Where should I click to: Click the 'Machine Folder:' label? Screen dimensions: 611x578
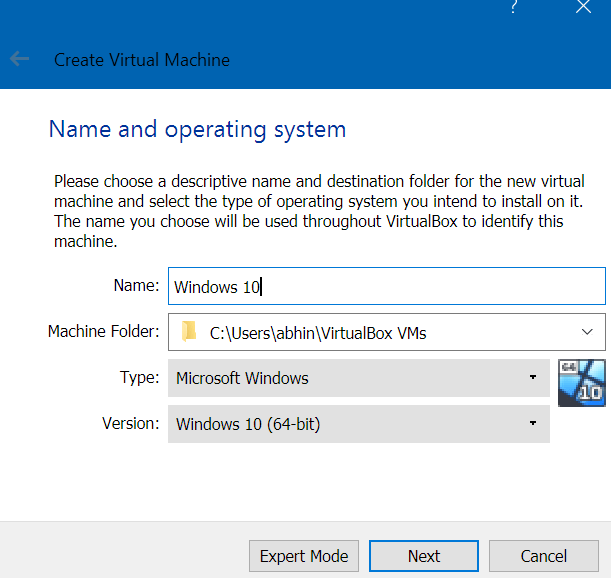pos(104,332)
